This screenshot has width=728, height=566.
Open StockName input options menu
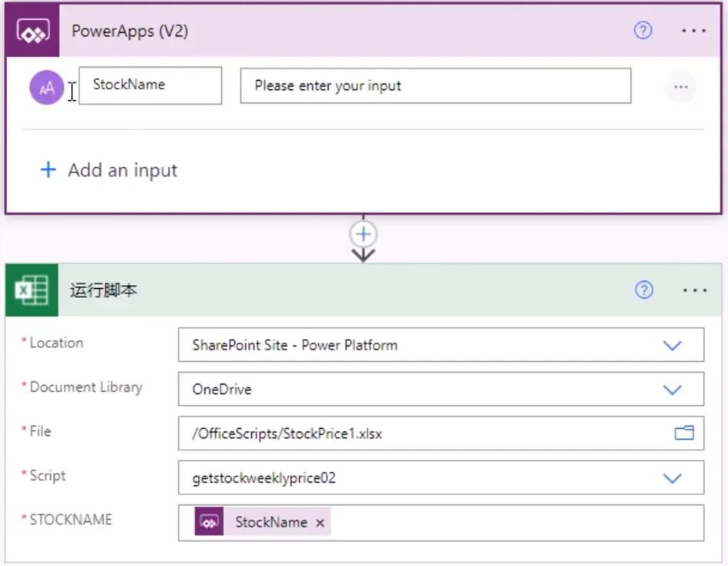pos(680,87)
